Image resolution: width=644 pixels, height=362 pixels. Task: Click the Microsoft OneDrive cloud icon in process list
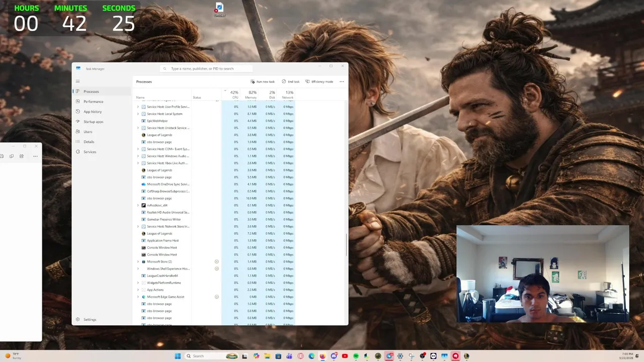[143, 184]
